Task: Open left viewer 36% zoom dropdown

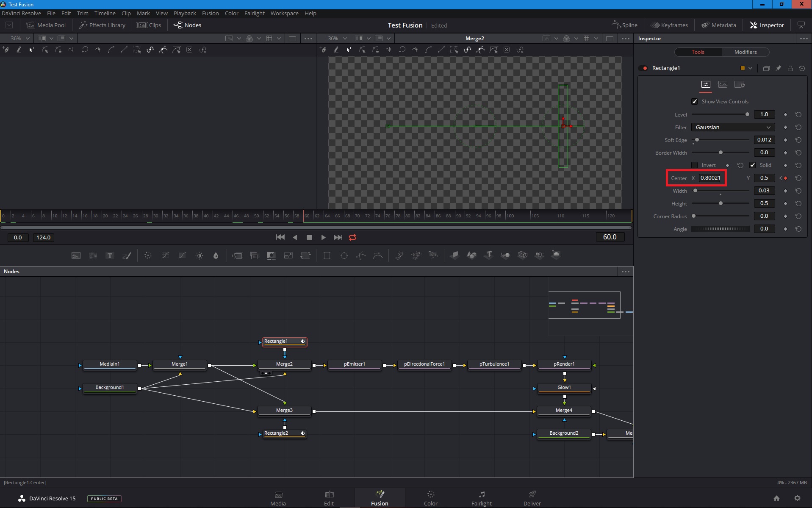Action: click(20, 38)
